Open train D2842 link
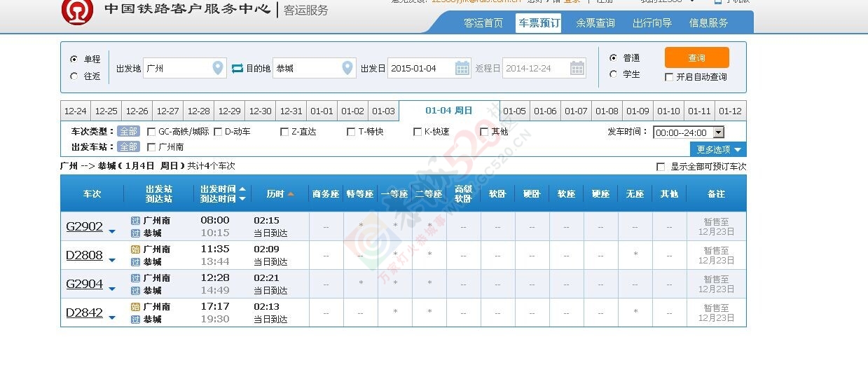 point(84,313)
